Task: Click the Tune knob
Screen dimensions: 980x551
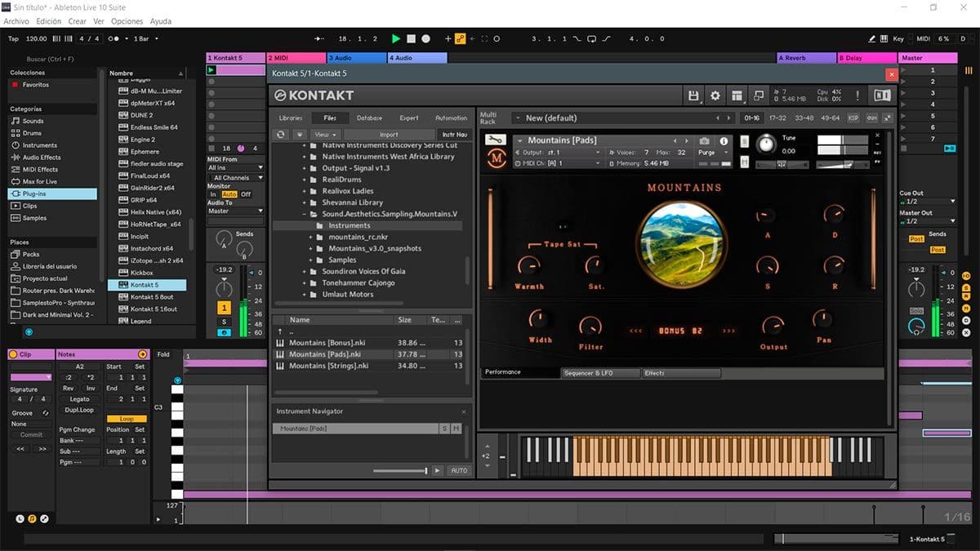Action: click(766, 145)
